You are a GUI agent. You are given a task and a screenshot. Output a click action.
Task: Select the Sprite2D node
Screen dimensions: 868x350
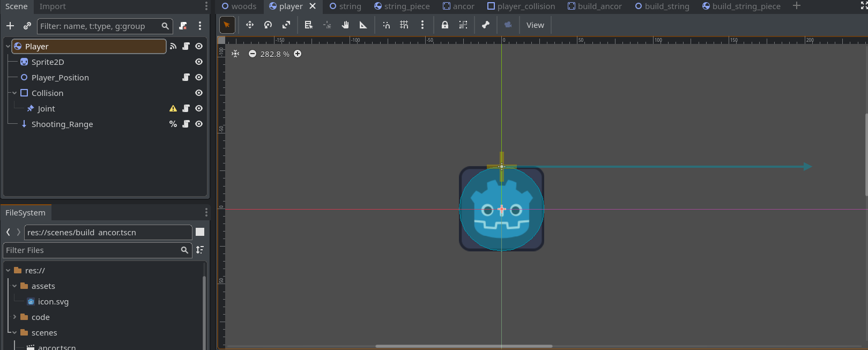coord(48,62)
